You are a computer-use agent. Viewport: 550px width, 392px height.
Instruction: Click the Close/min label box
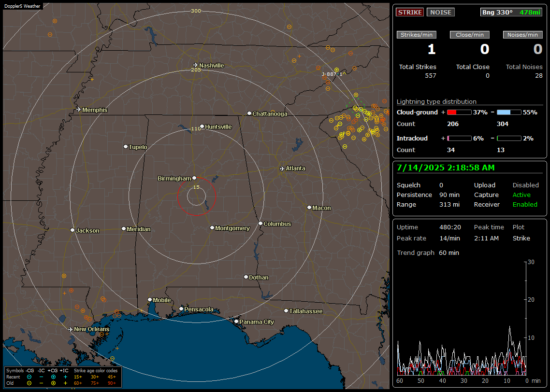[470, 35]
